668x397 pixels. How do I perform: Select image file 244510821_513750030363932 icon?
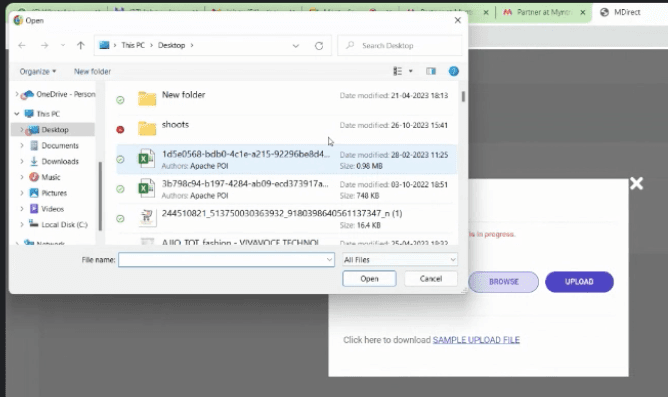pyautogui.click(x=147, y=218)
